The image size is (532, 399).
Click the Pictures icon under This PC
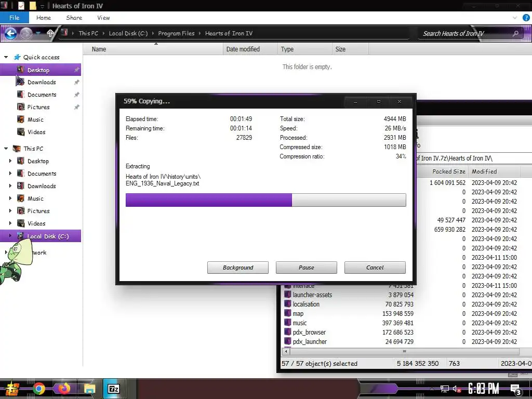click(21, 211)
